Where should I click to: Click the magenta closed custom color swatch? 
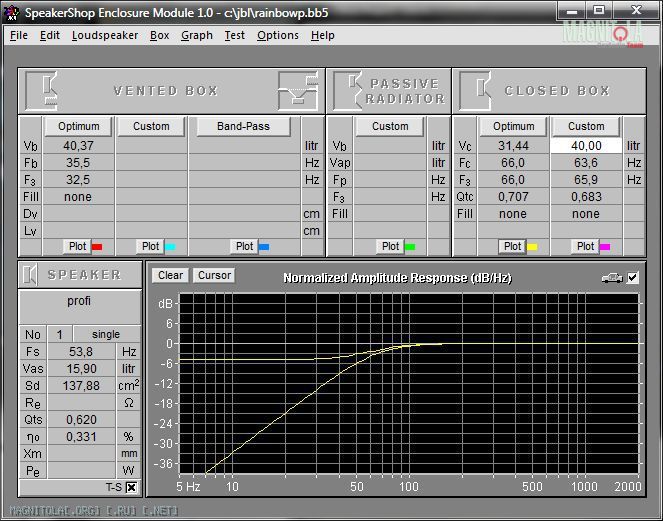click(x=605, y=247)
